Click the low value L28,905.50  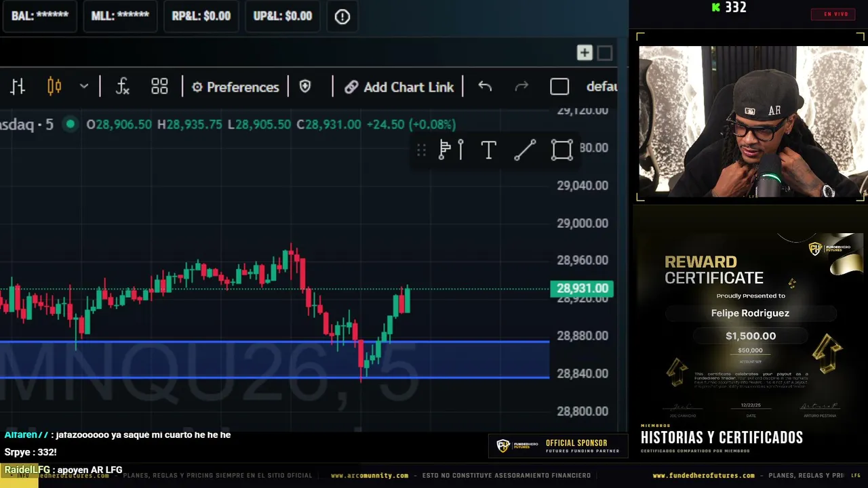pos(260,124)
